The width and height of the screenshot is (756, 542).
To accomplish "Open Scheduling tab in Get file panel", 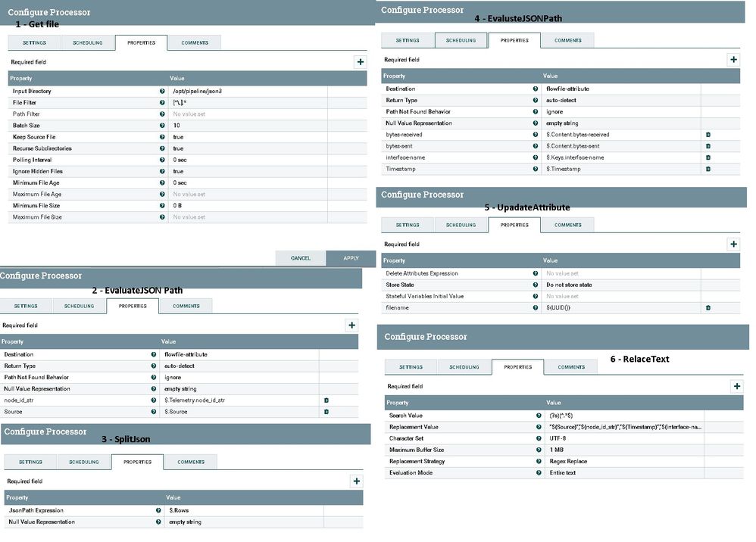I will [x=88, y=43].
